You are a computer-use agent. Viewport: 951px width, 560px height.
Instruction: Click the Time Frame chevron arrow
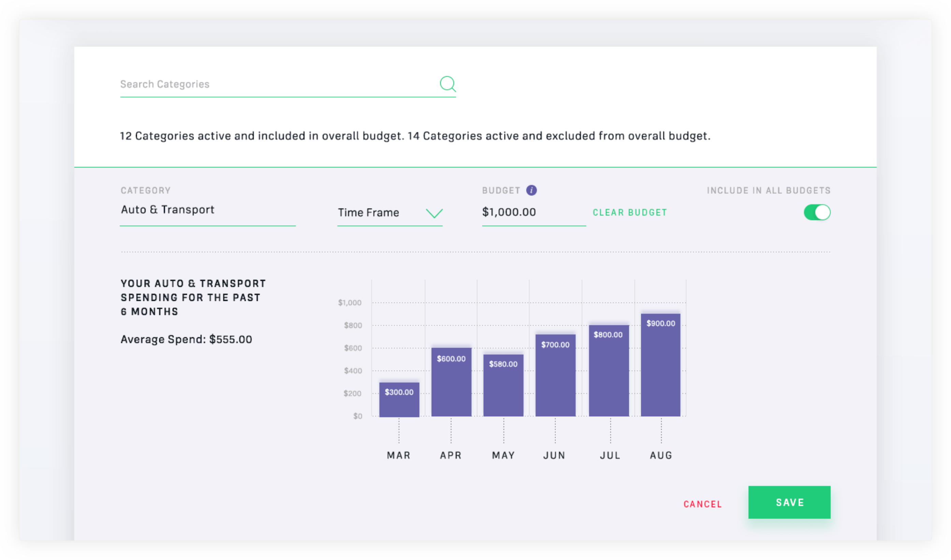(434, 213)
